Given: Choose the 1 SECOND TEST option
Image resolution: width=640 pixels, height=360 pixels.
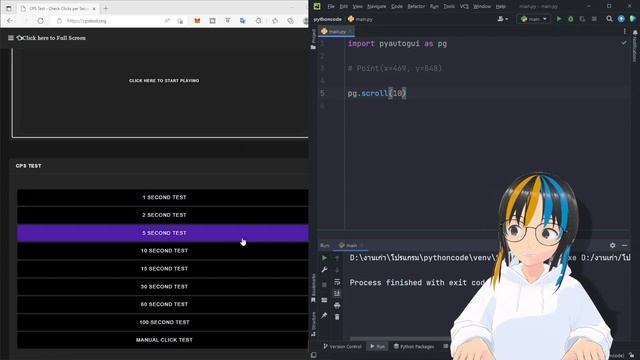Looking at the screenshot, I should tap(163, 197).
